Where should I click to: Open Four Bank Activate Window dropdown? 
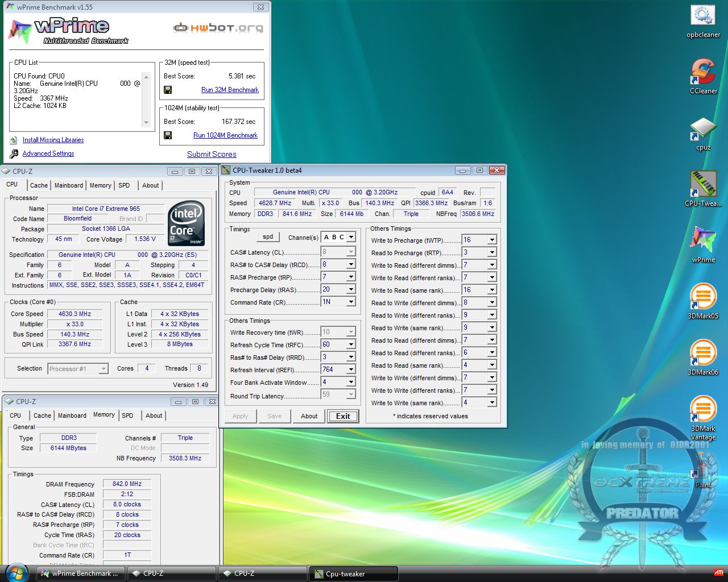click(x=351, y=382)
